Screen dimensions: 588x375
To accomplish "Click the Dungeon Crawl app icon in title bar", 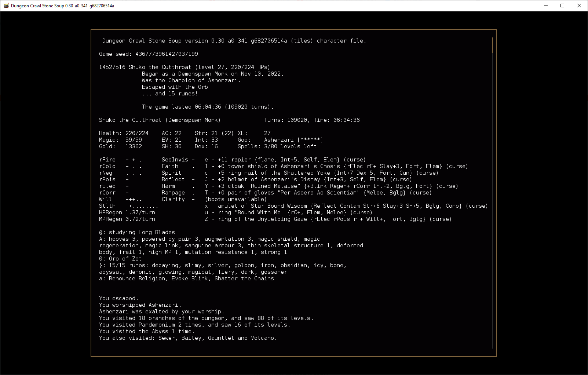I will coord(6,6).
